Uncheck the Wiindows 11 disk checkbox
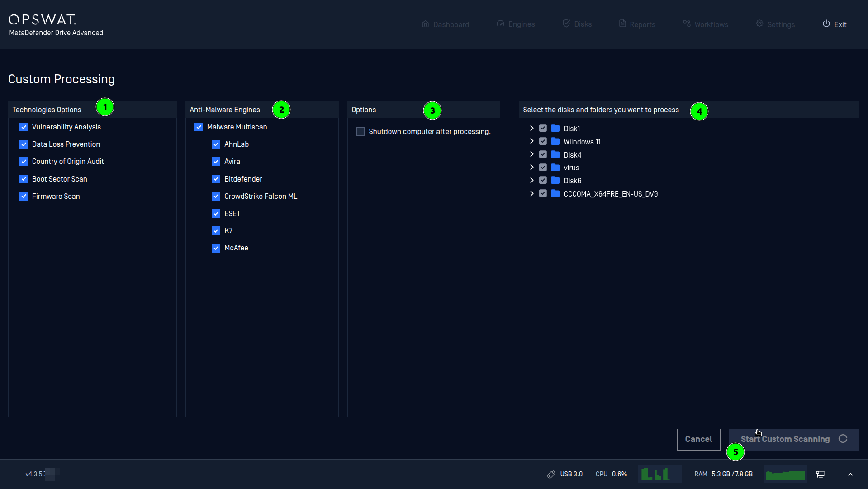Viewport: 868px width, 489px height. (x=543, y=142)
